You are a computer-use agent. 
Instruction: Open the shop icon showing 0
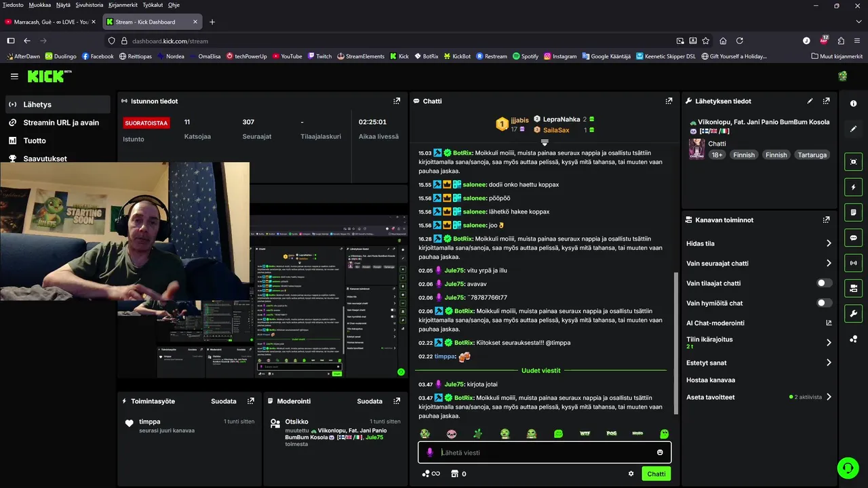pos(458,474)
